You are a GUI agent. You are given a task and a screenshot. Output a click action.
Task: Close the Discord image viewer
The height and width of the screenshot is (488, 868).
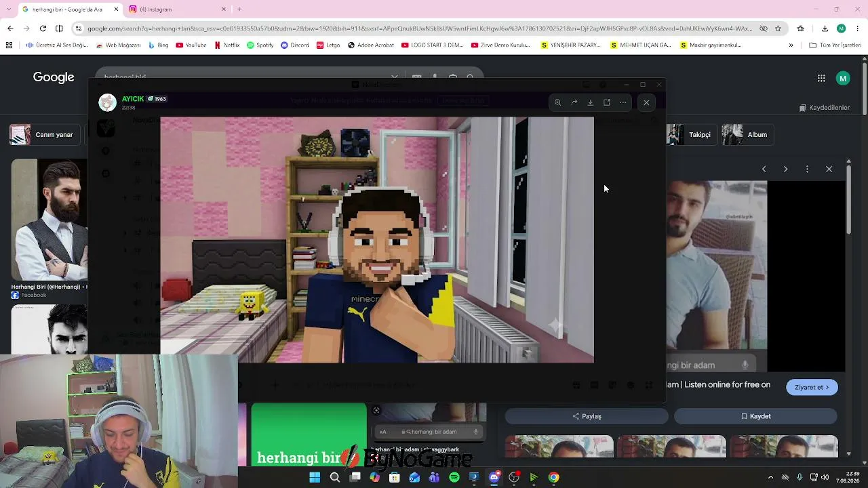646,102
